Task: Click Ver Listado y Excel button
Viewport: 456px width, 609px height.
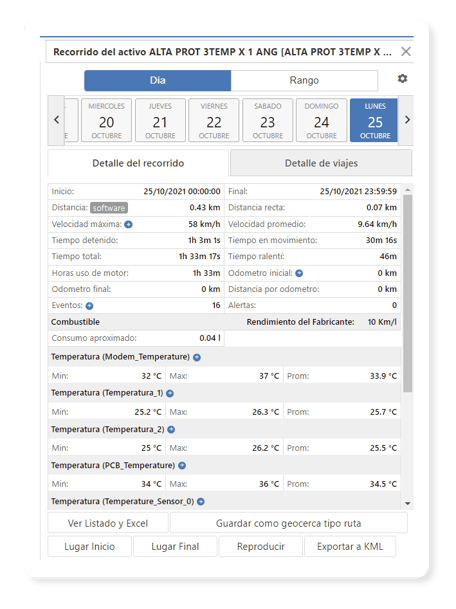Action: click(108, 524)
